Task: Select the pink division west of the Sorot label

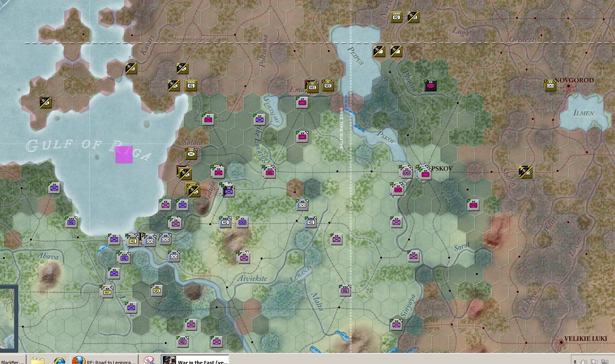Action: [414, 256]
